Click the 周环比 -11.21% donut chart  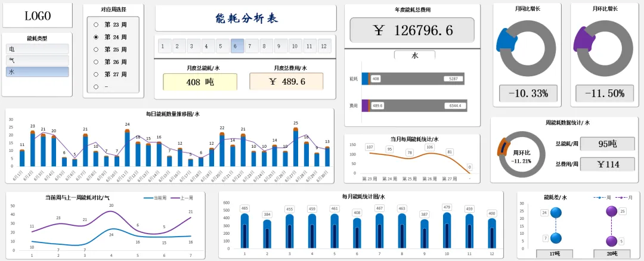tap(521, 155)
